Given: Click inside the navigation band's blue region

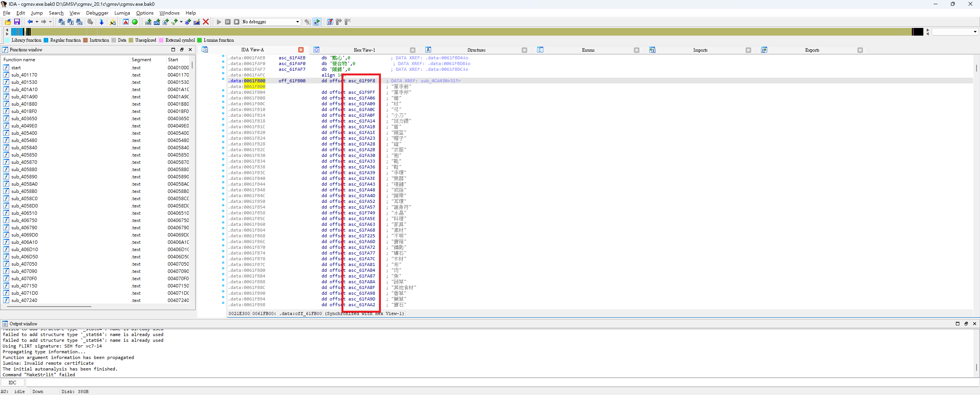Looking at the screenshot, I should (x=17, y=32).
